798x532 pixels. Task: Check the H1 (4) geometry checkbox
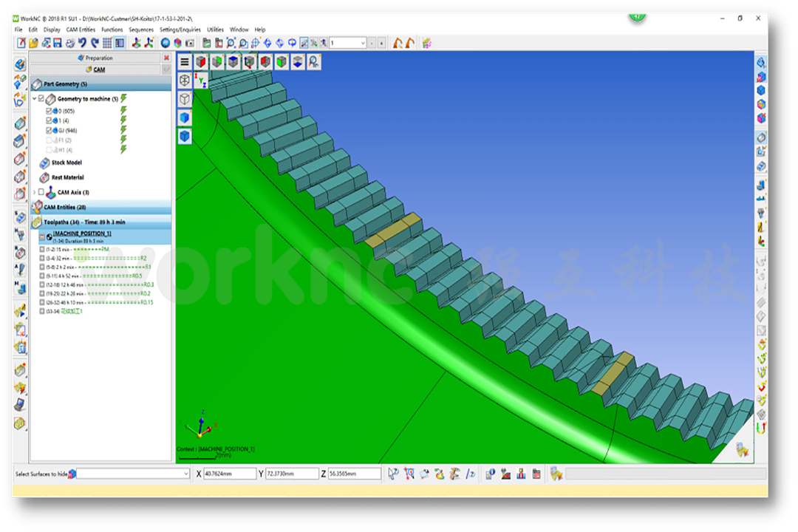tap(49, 150)
